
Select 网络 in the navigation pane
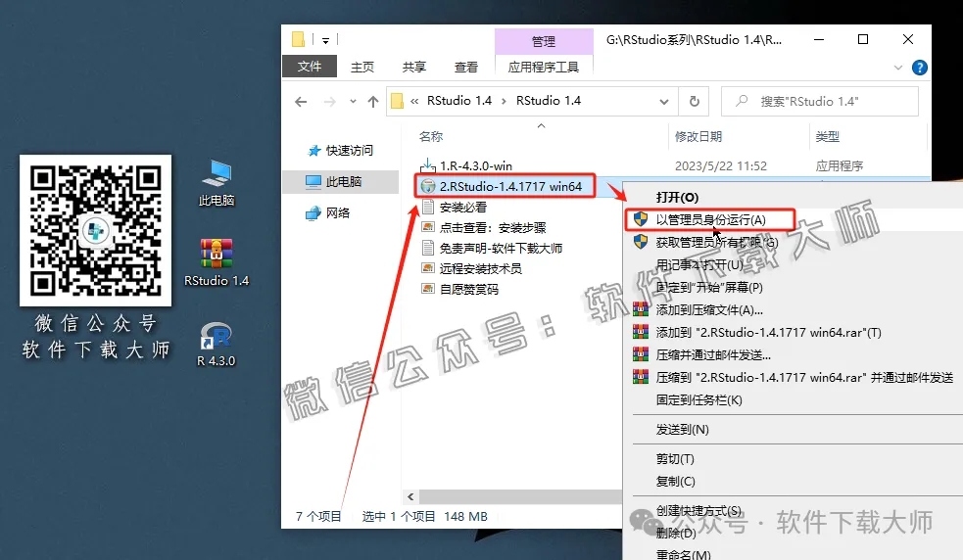pyautogui.click(x=328, y=213)
